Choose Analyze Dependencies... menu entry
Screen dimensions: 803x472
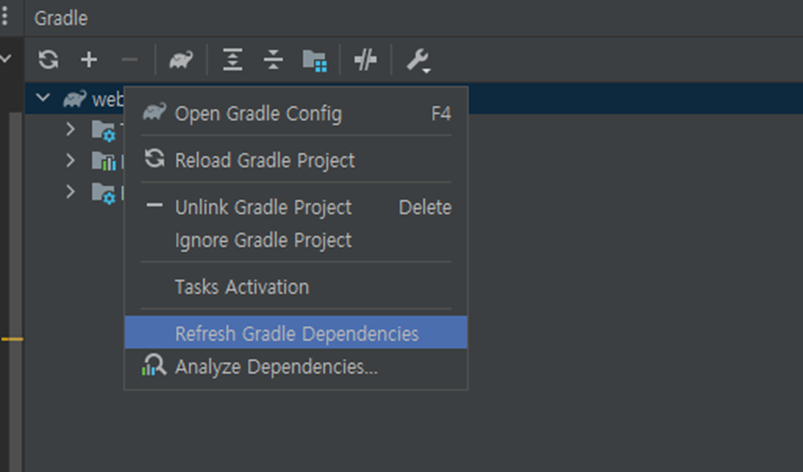(x=296, y=367)
